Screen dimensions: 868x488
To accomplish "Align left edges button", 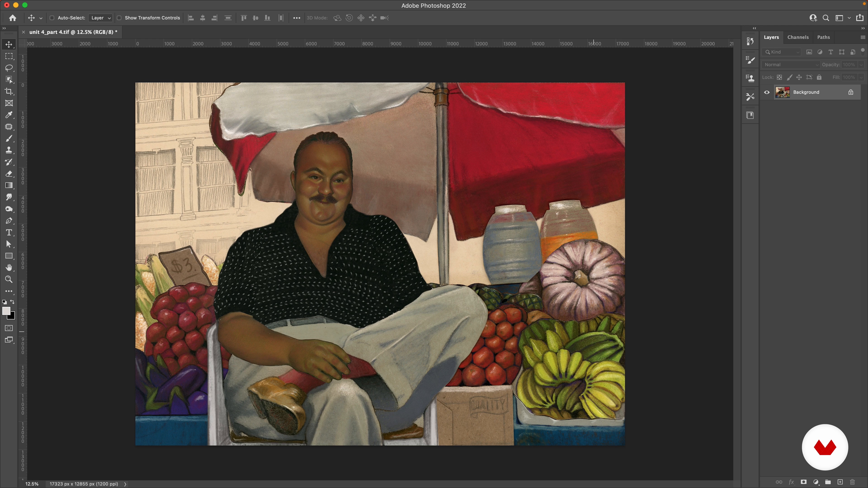I will click(x=191, y=18).
